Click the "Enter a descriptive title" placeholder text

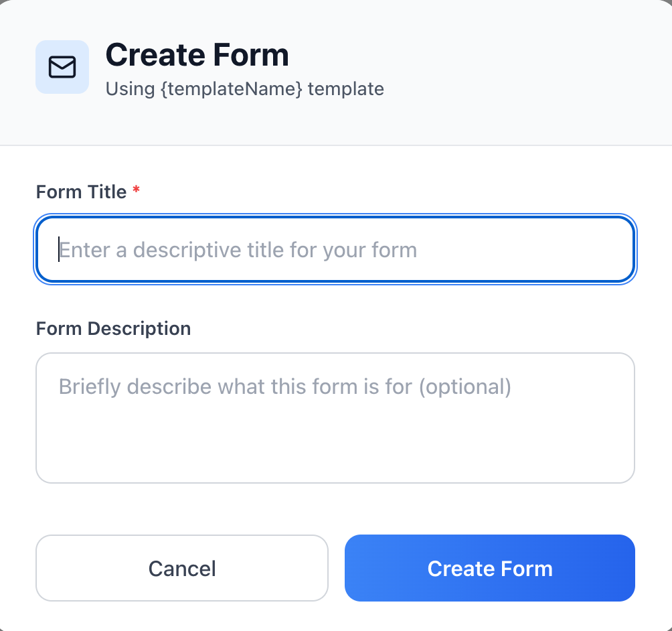pyautogui.click(x=238, y=251)
